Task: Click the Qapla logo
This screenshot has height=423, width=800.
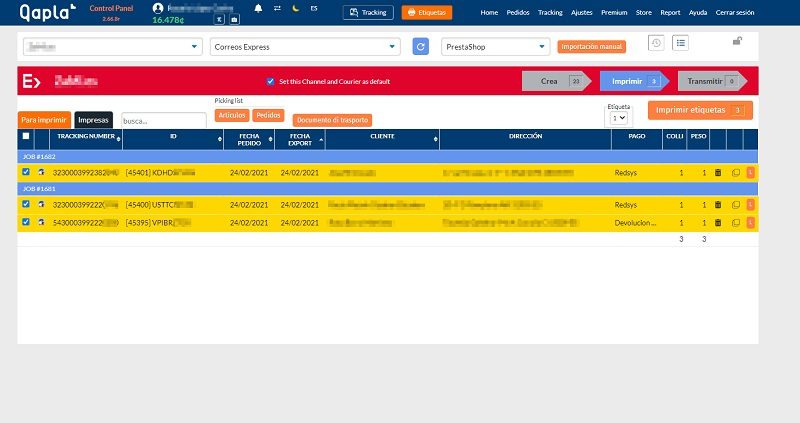Action: [x=47, y=12]
